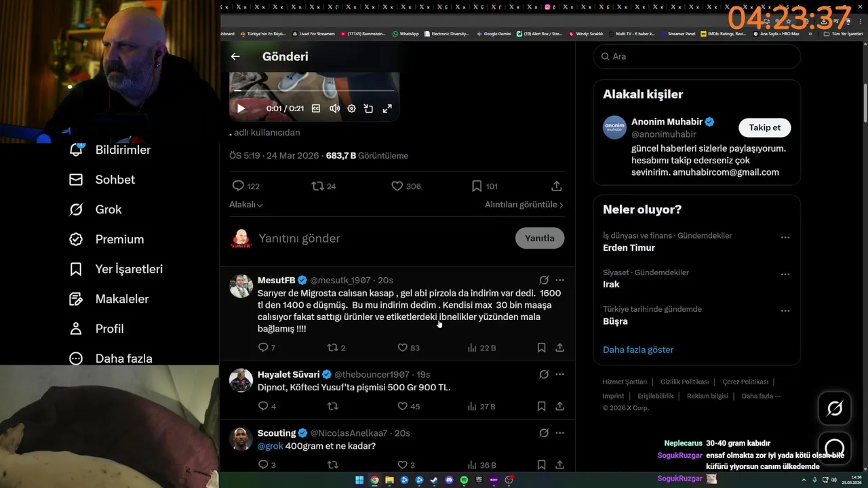Seek on the video progress bar
The height and width of the screenshot is (488, 868).
[x=314, y=90]
